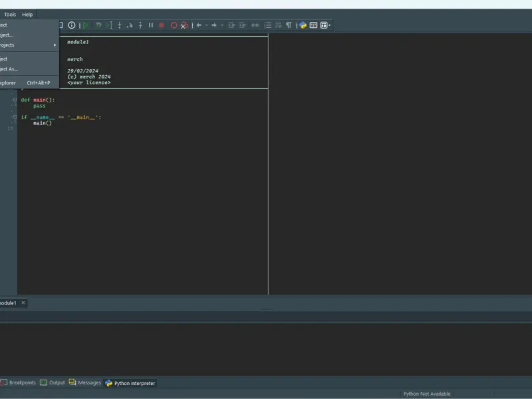The image size is (532, 399).
Task: Click the forward navigation arrow
Action: pos(214,25)
